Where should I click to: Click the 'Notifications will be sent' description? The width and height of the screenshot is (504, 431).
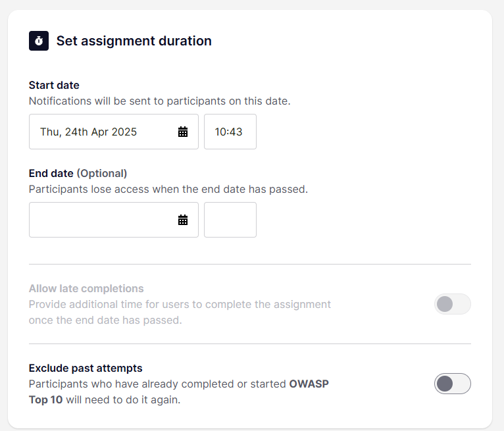[x=159, y=101]
